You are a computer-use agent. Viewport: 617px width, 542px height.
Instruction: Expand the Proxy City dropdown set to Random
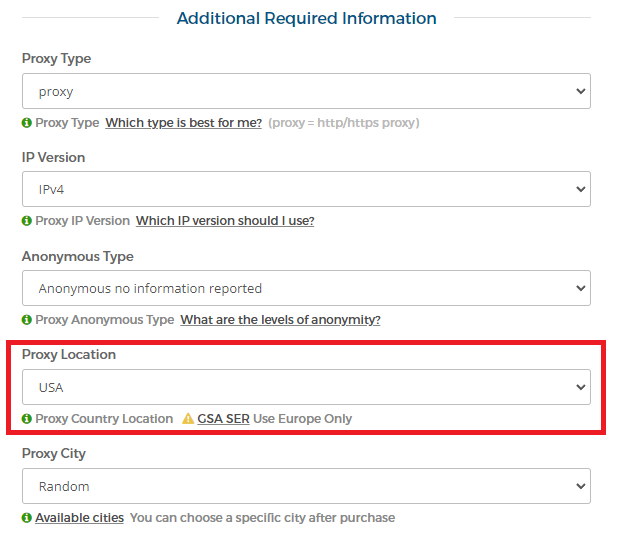[x=306, y=486]
